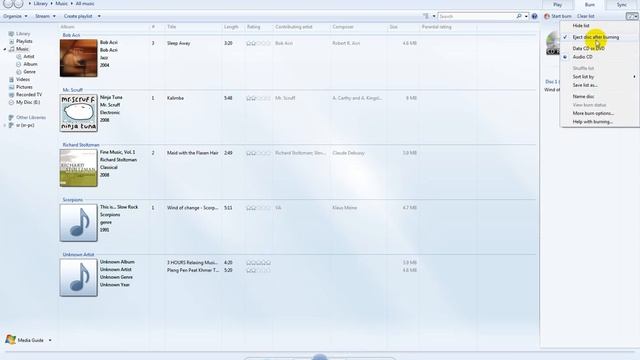The height and width of the screenshot is (360, 640).
Task: Click the Back navigation arrow button
Action: 8,3
